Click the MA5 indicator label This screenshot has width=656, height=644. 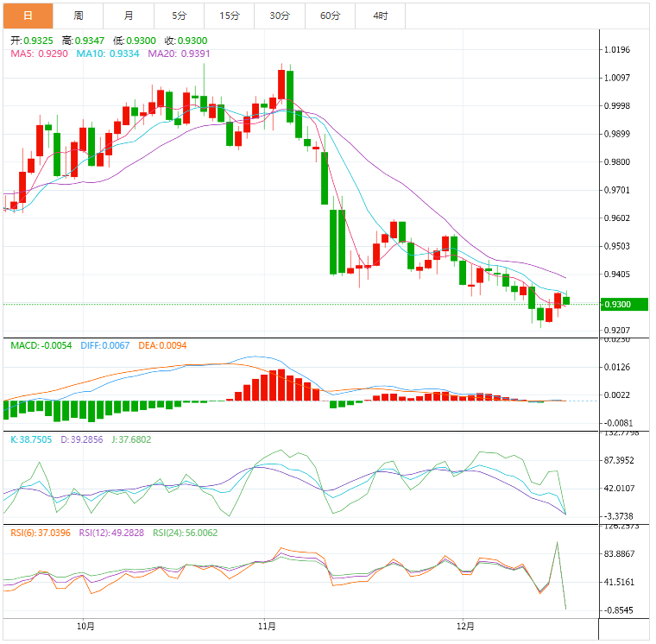click(40, 54)
